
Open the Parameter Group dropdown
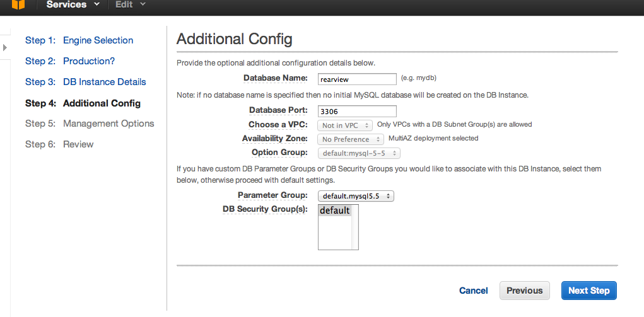pos(356,196)
